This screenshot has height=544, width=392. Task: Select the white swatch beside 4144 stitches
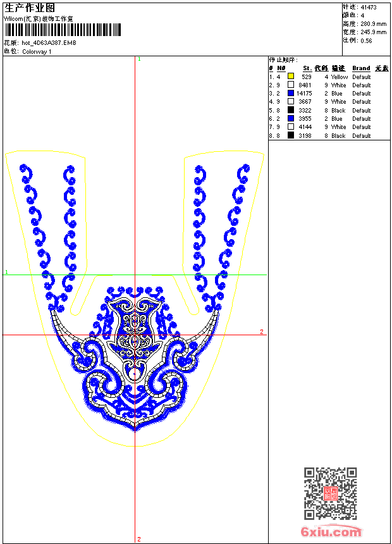click(x=291, y=127)
